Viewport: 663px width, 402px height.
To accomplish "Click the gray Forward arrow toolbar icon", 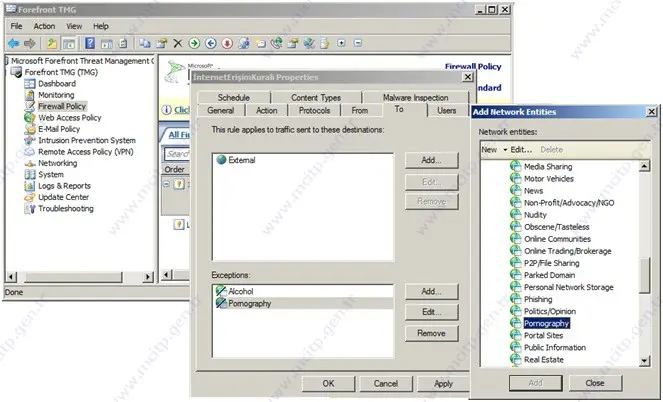I will click(30, 43).
